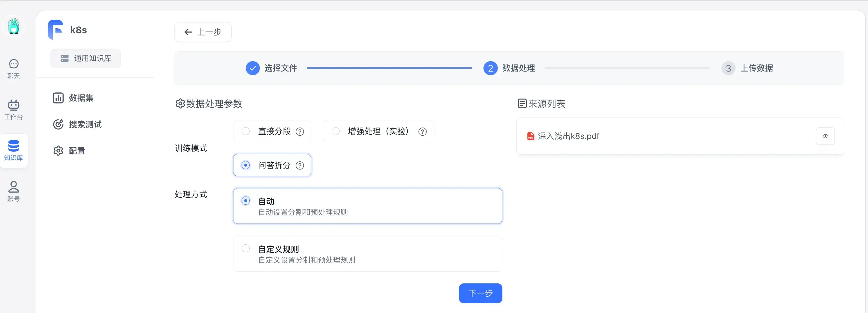The width and height of the screenshot is (868, 313).
Task: Open the 聊天 chat section
Action: (x=13, y=69)
